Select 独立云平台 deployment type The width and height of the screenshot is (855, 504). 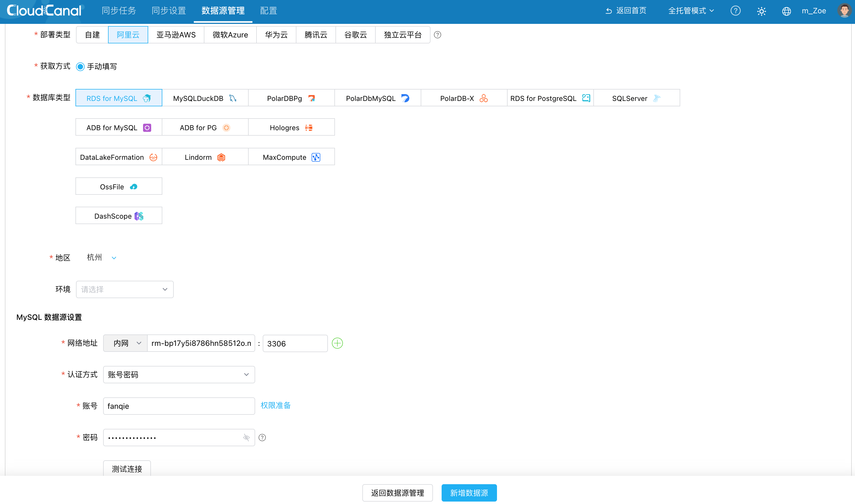(403, 35)
